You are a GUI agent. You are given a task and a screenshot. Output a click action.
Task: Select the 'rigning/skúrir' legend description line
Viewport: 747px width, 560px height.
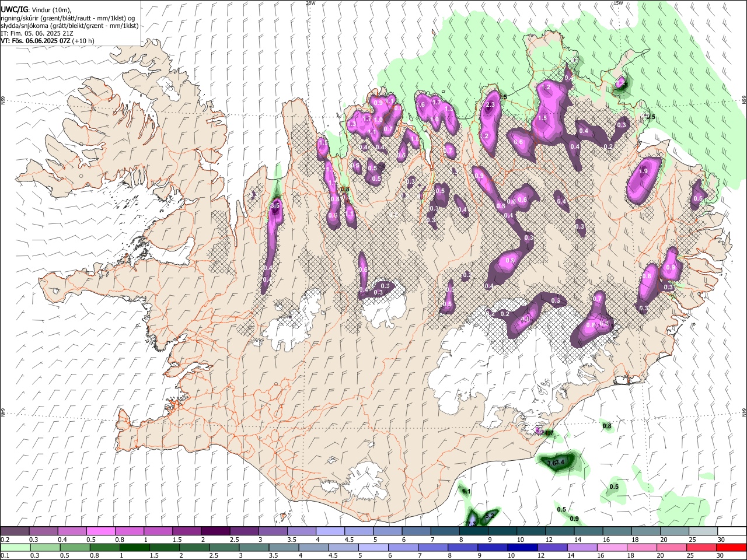(68, 18)
